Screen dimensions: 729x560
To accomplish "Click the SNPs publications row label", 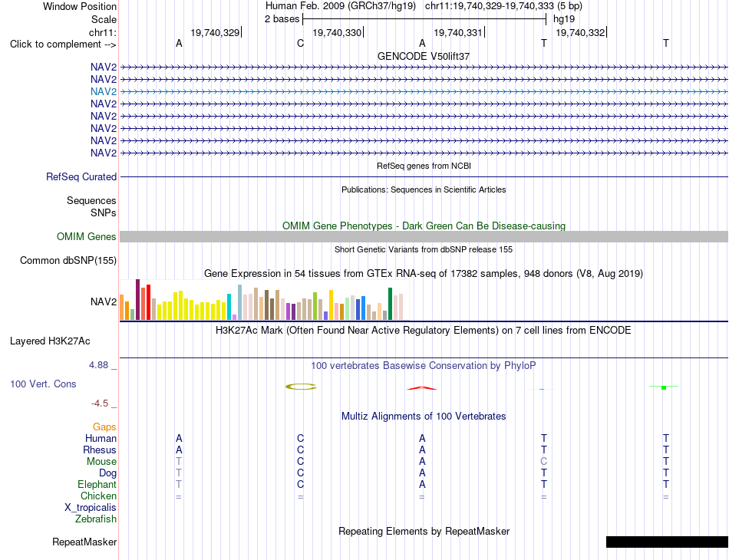I will click(x=104, y=212).
